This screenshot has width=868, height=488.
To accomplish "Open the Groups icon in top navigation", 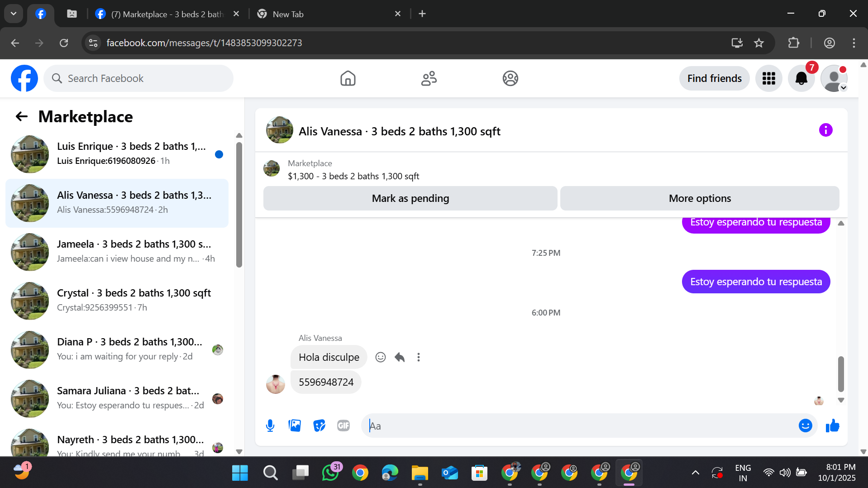I will click(510, 78).
